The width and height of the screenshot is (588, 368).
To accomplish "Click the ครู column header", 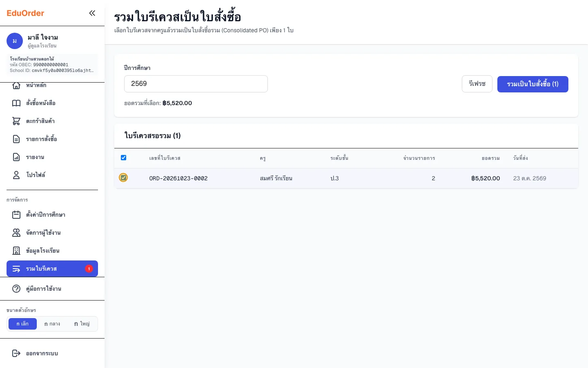I will click(263, 158).
